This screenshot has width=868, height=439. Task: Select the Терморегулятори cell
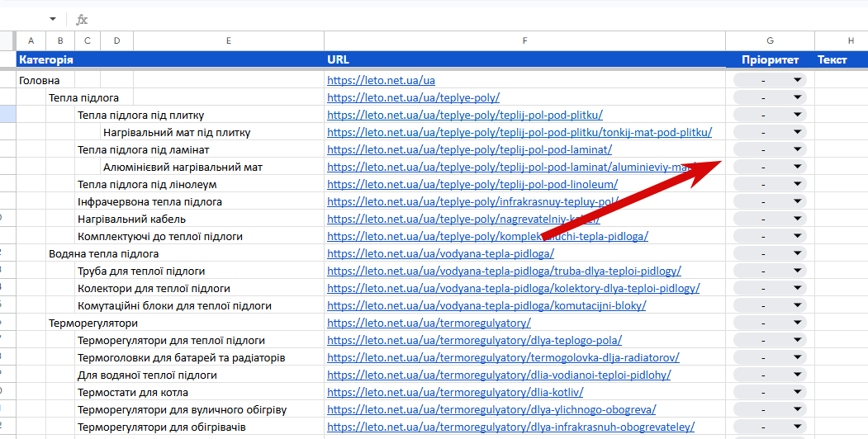(93, 323)
